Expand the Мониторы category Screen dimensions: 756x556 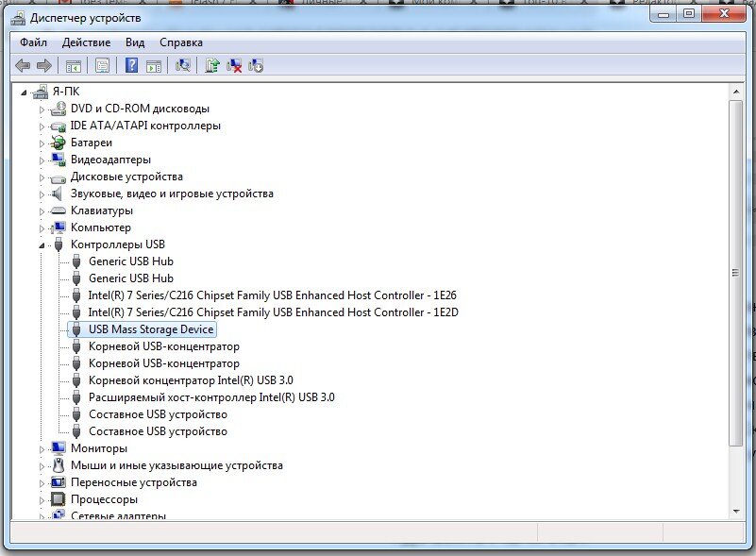click(42, 449)
